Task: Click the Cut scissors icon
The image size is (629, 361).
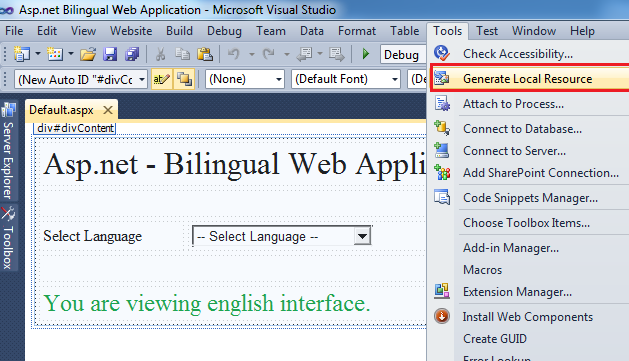Action: click(x=160, y=54)
